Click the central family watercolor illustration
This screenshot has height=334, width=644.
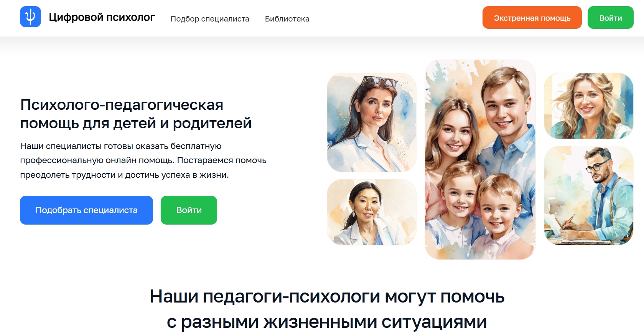click(480, 159)
